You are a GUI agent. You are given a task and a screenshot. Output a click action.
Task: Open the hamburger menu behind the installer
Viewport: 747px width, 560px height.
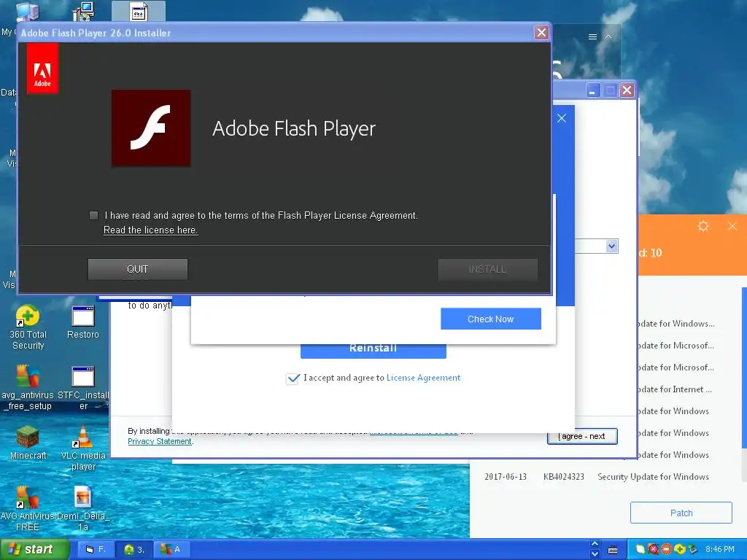click(592, 36)
